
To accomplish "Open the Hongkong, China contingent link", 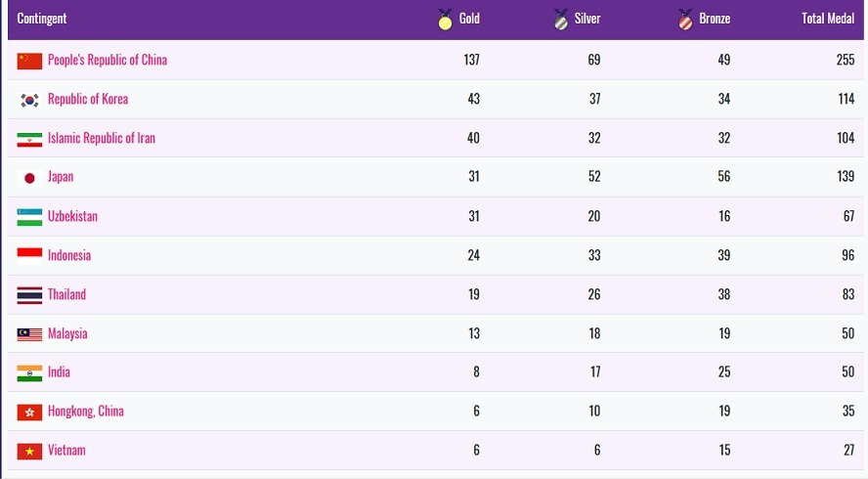I will coord(86,412).
